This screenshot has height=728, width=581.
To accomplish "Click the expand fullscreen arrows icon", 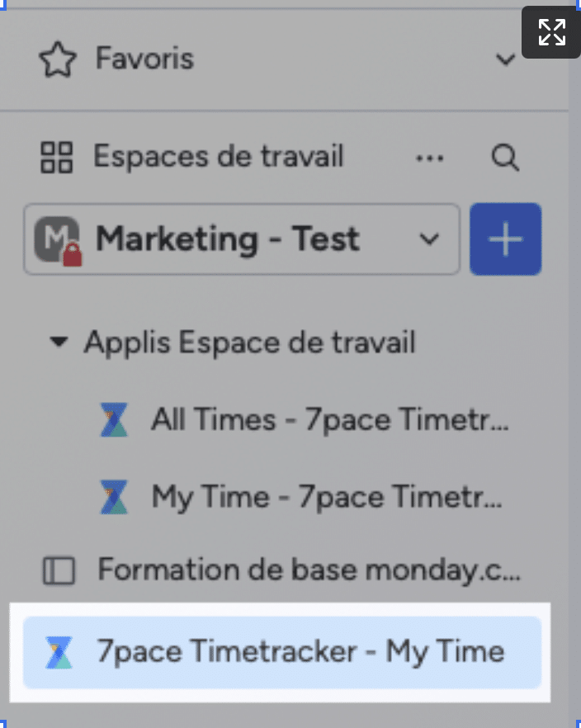I will 551,32.
